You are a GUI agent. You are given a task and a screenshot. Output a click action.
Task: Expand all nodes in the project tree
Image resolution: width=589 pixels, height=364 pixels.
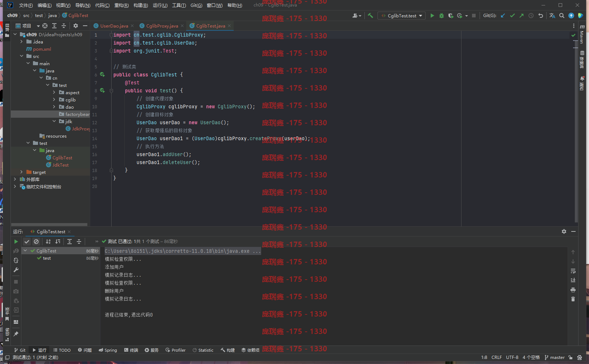tap(54, 26)
